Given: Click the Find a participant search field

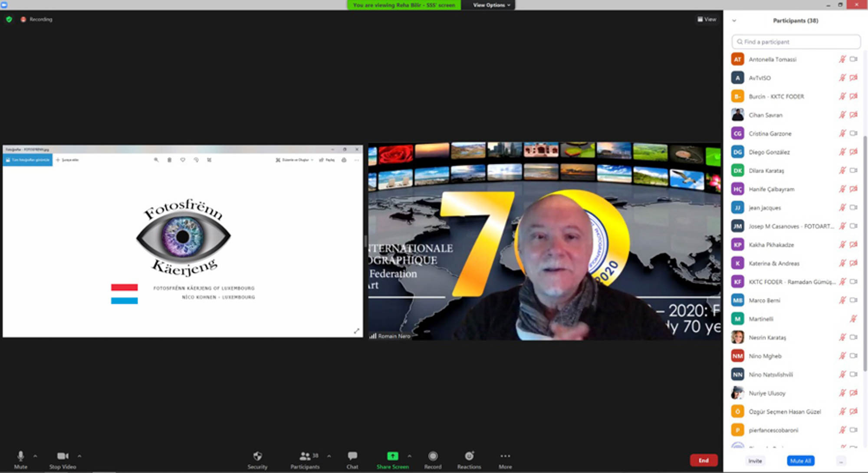Looking at the screenshot, I should [x=796, y=42].
